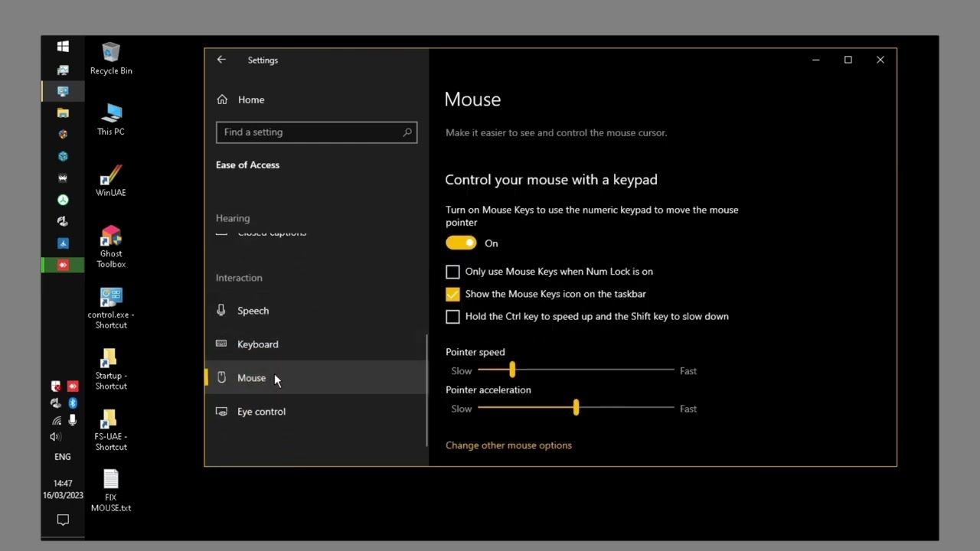980x551 pixels.
Task: Click the active Settings taskbar icon
Action: 63,91
